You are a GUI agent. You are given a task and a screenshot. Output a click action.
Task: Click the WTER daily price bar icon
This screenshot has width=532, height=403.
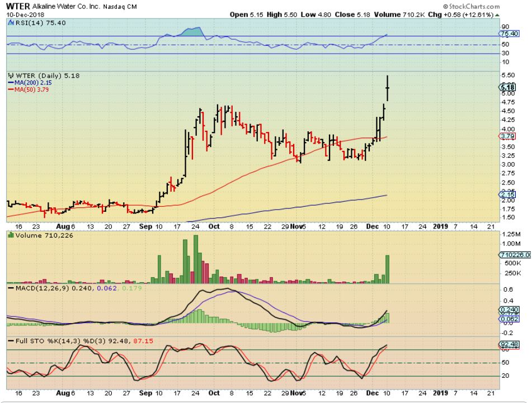(10, 75)
